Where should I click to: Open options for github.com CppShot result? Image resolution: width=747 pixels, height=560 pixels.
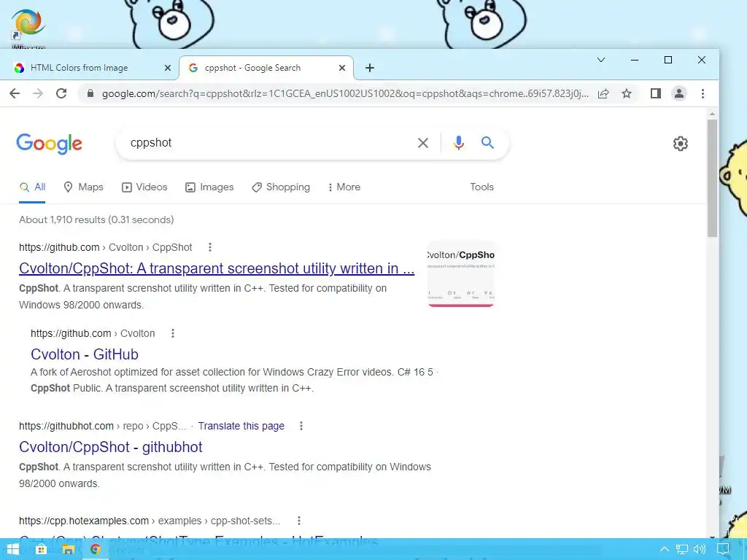[x=210, y=247]
